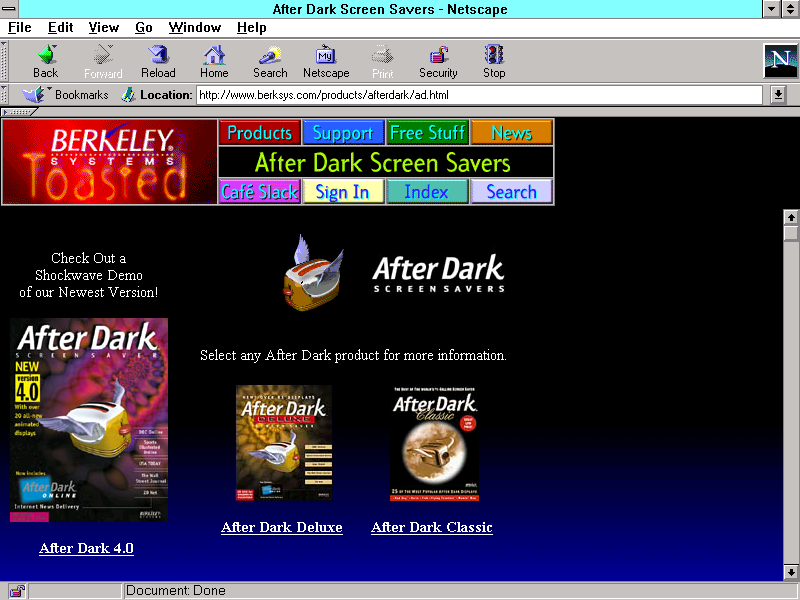800x600 pixels.
Task: Open the Security info button
Action: point(438,61)
